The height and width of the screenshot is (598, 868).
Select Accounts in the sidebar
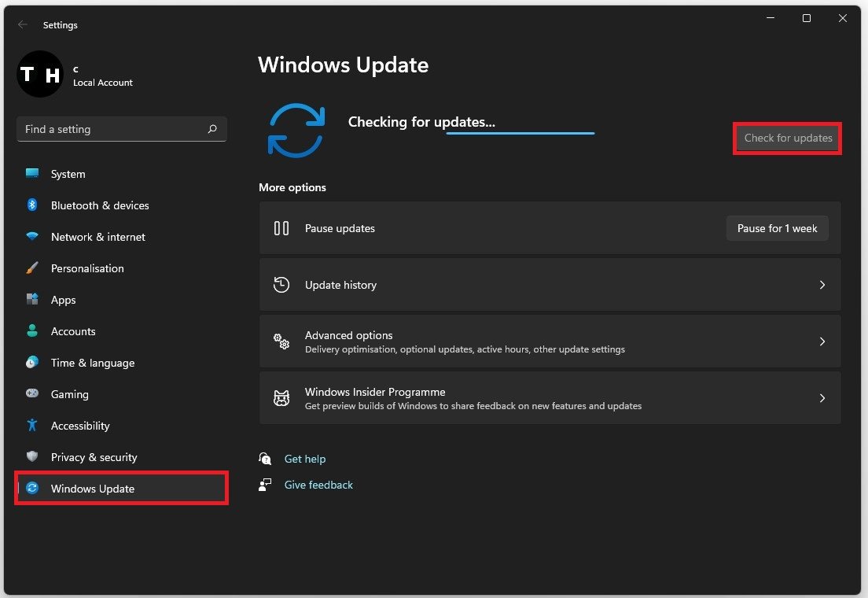121,331
